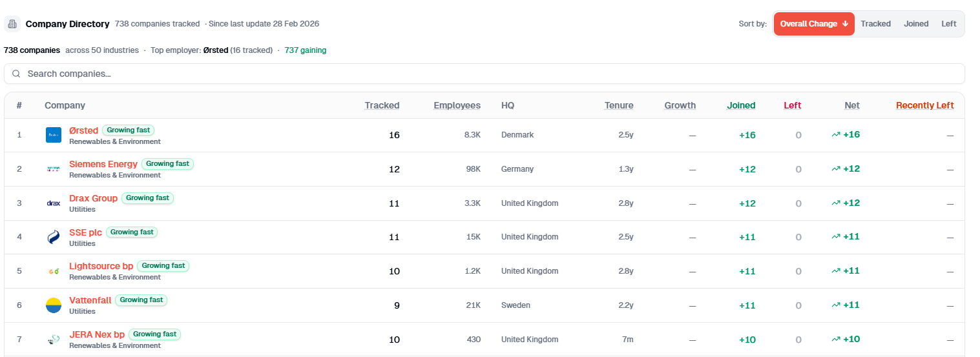The height and width of the screenshot is (357, 980).
Task: Click the +10 Joined value for JERA Nex bp
Action: 747,340
